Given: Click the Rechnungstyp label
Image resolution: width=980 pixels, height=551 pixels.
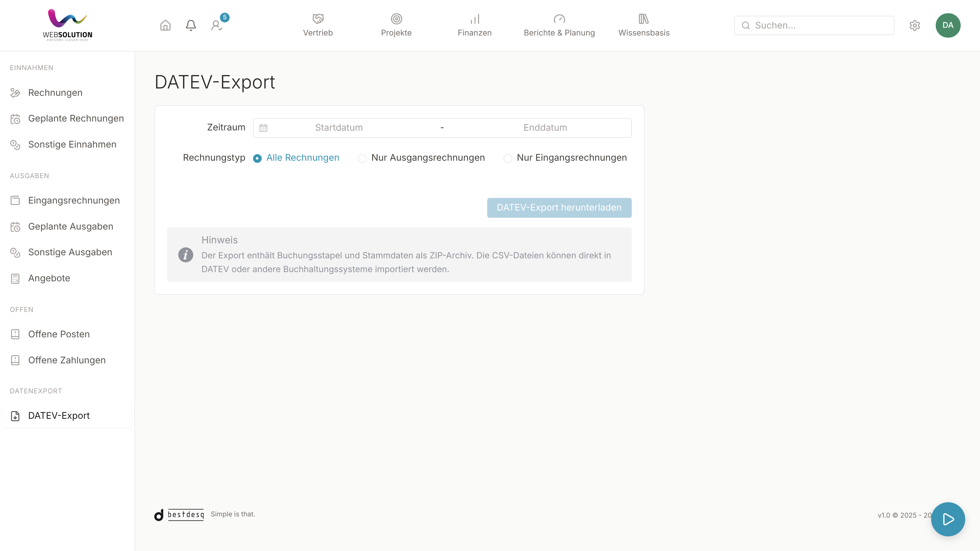Looking at the screenshot, I should tap(214, 158).
